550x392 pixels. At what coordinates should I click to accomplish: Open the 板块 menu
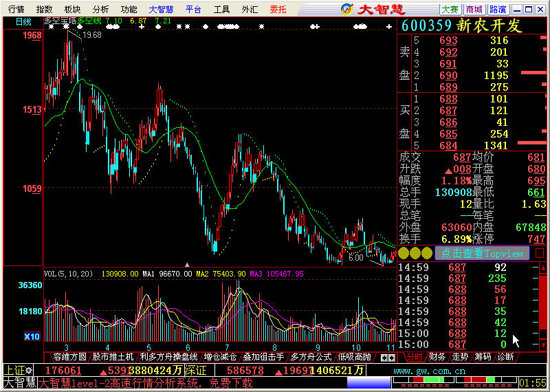click(x=72, y=10)
